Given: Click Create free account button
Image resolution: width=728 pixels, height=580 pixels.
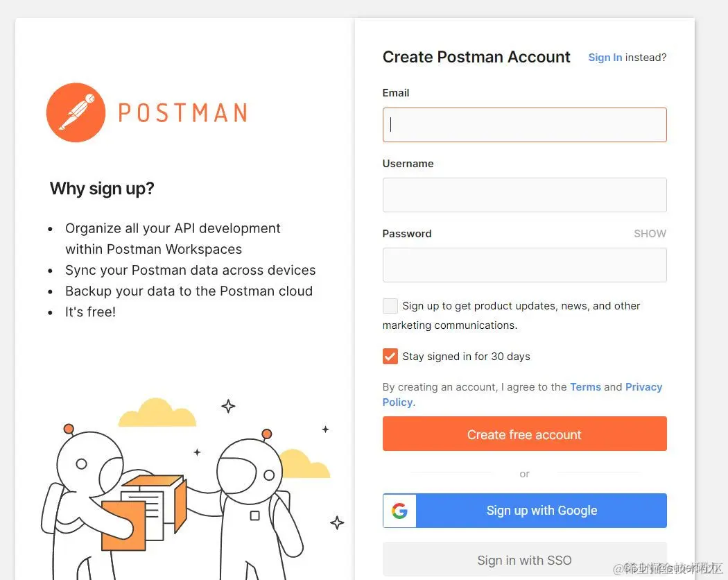Looking at the screenshot, I should click(x=525, y=434).
